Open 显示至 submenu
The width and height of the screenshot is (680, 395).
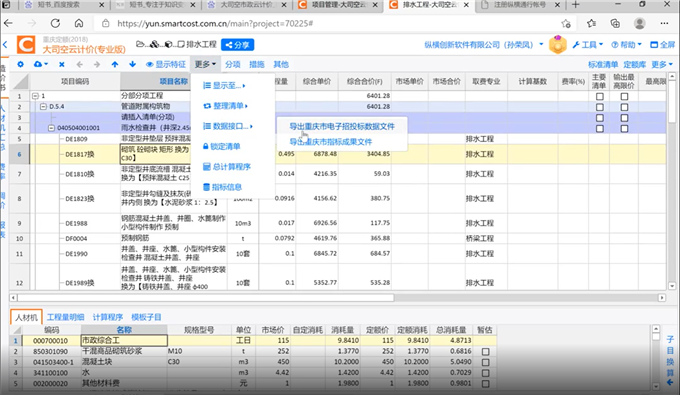(x=224, y=85)
